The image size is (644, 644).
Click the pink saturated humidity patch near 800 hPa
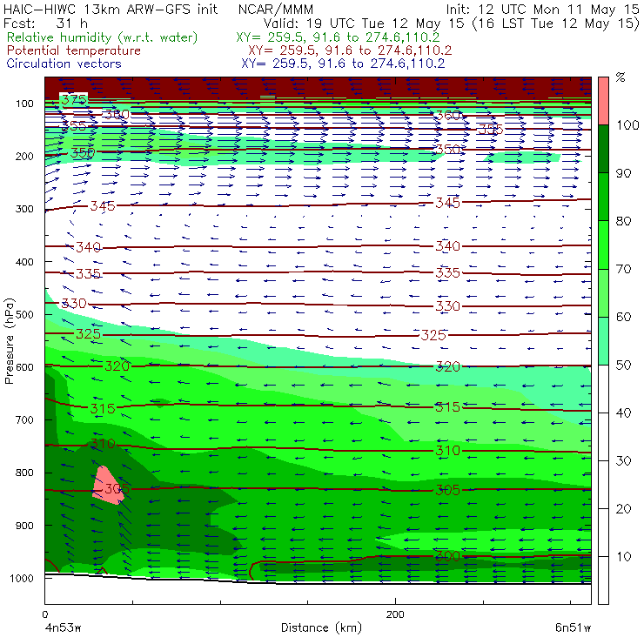[x=108, y=485]
